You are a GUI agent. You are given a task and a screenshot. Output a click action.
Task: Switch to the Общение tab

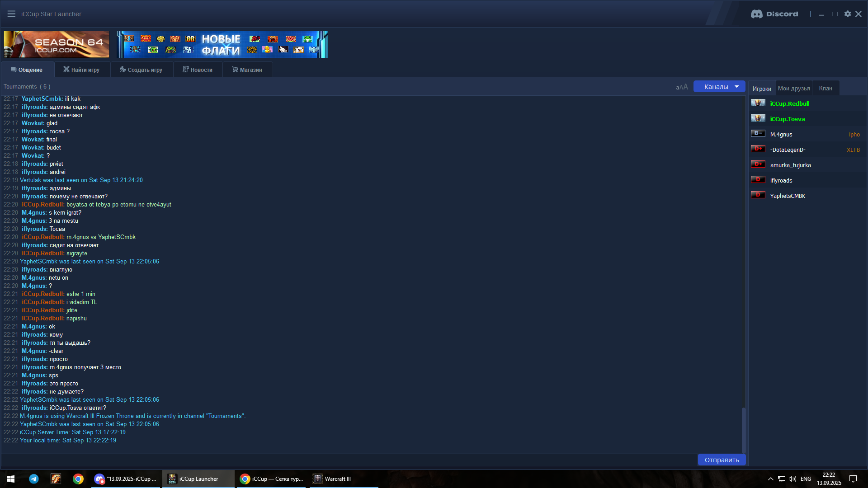tap(27, 70)
